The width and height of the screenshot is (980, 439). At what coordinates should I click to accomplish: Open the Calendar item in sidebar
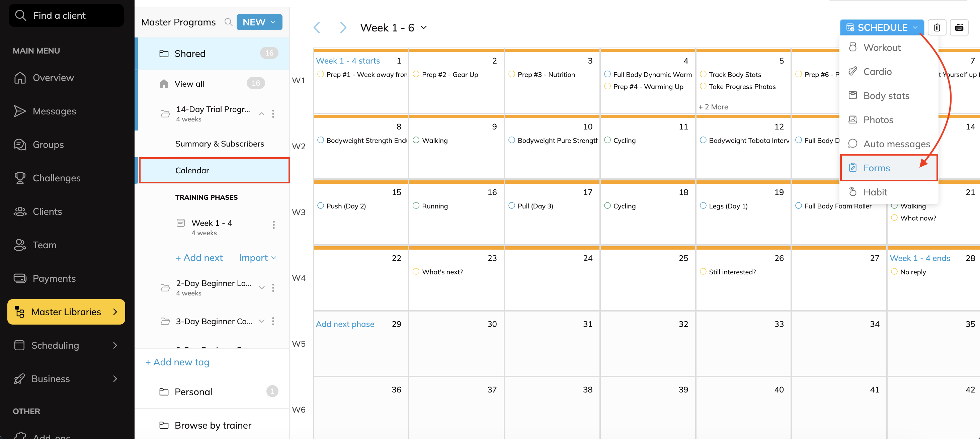(214, 170)
